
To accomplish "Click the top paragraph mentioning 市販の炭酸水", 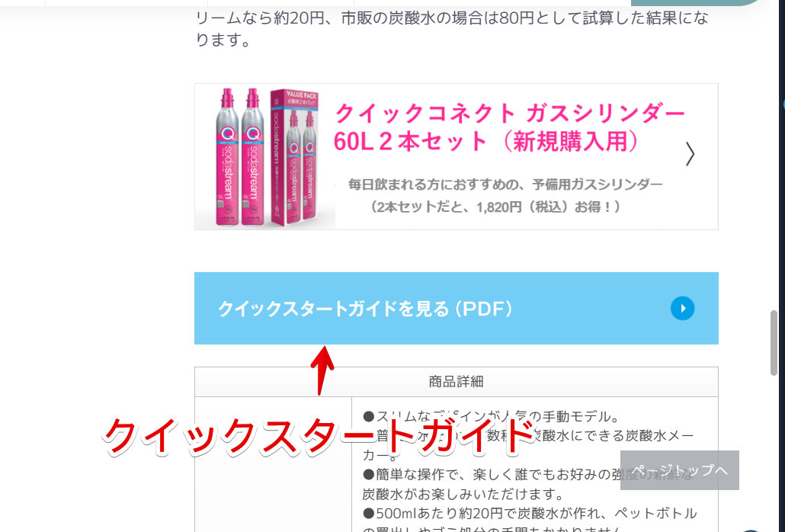I will coord(452,29).
